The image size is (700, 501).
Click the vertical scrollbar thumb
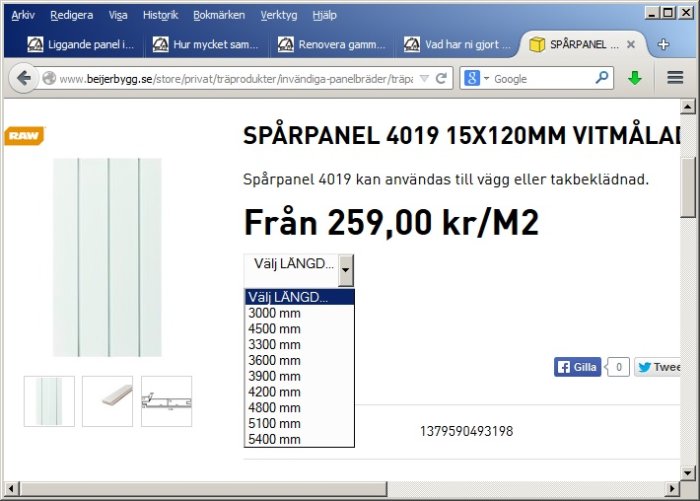[688, 188]
